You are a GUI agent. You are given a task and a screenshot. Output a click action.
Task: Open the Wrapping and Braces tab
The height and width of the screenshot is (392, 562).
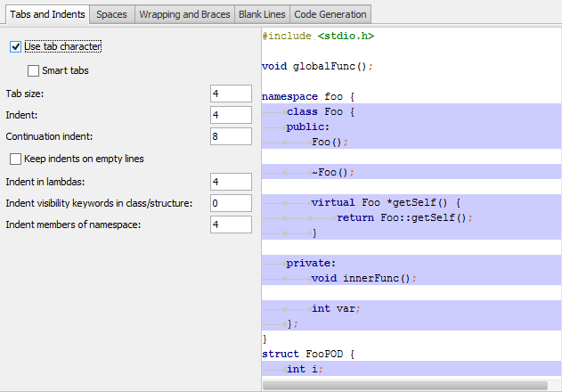tap(184, 15)
